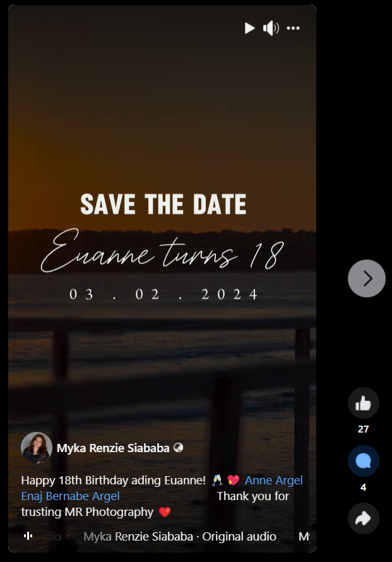The height and width of the screenshot is (562, 392).
Task: View comments via the 4 count
Action: 364,487
